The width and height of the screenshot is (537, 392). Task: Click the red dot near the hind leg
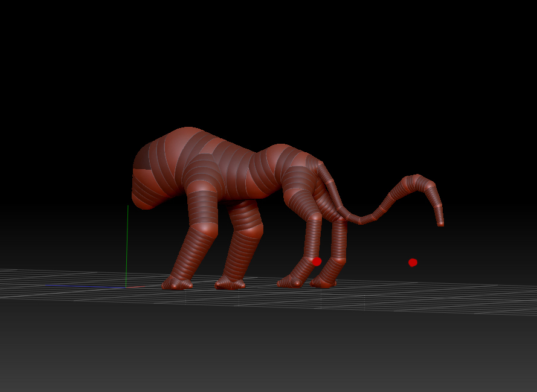click(x=317, y=262)
